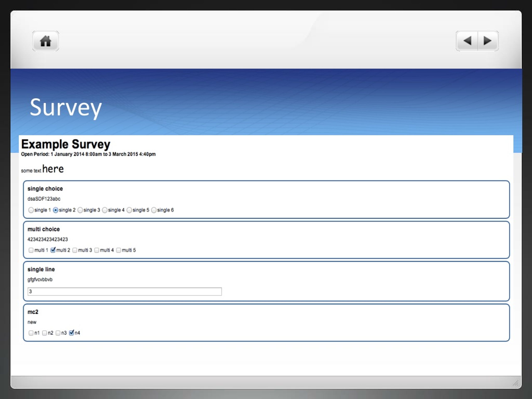Click the 'single choice' question title
The image size is (532, 399).
45,189
